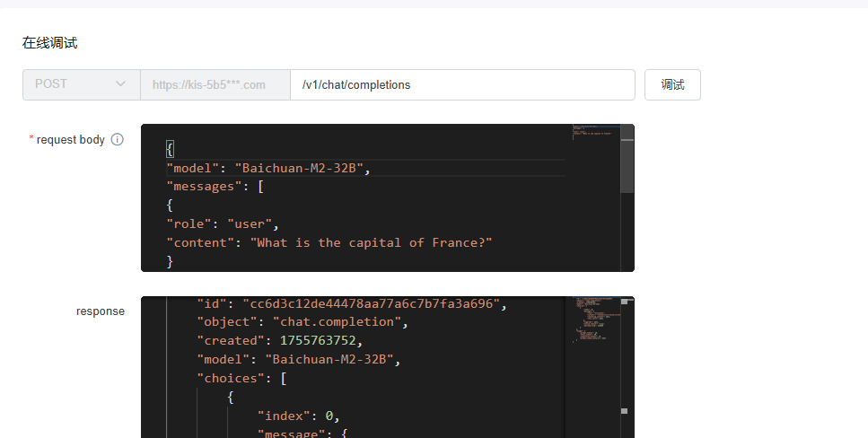868x438 pixels.
Task: Click the "What is the capital of France?" content line
Action: pos(329,242)
